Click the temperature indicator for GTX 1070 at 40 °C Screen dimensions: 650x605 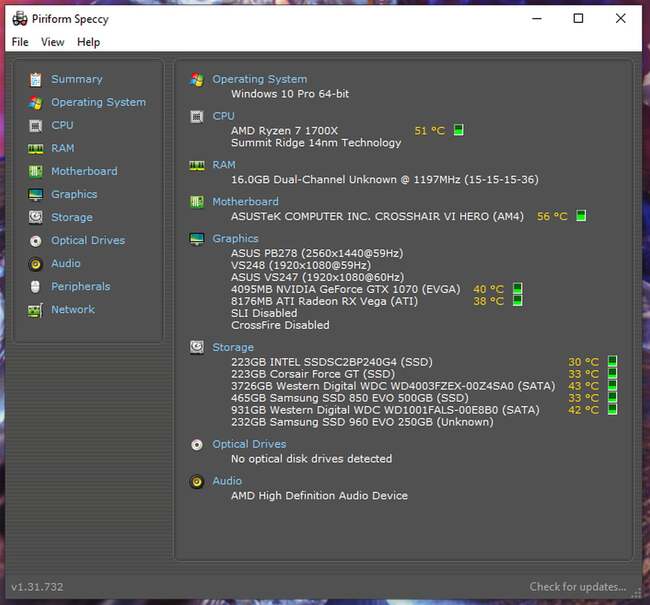[x=518, y=289]
